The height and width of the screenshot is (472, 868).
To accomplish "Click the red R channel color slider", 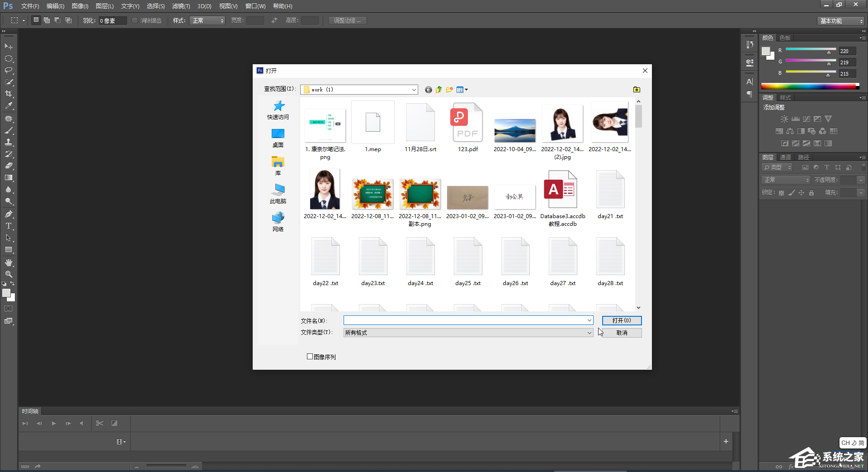I will 811,49.
